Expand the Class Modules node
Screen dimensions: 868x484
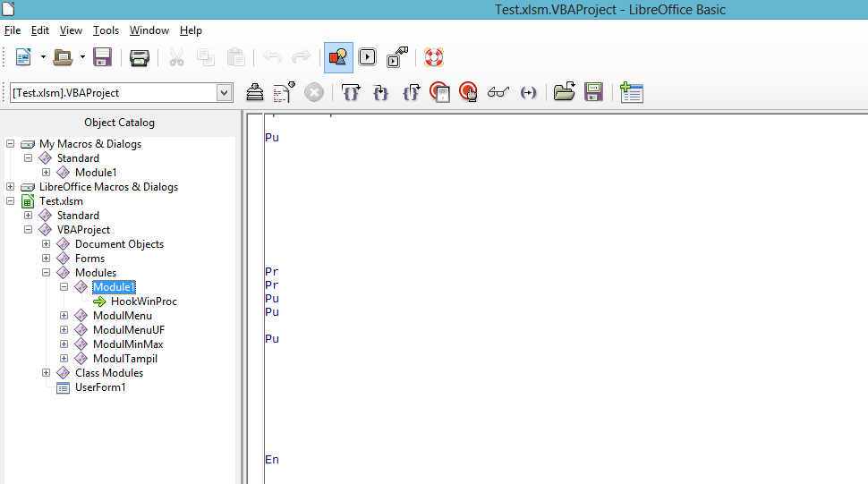(46, 373)
